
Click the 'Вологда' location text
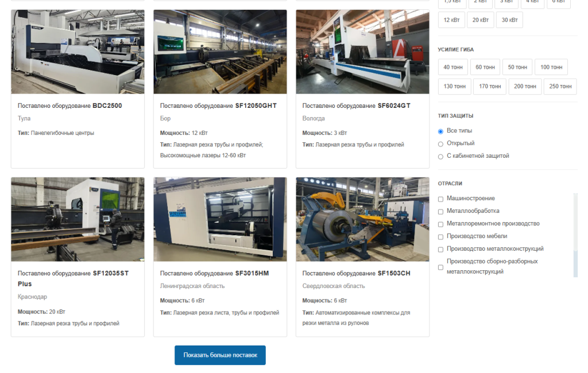click(x=314, y=118)
